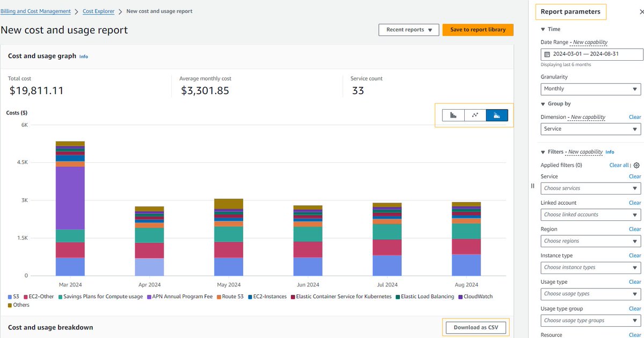Click Save to report library

(478, 30)
